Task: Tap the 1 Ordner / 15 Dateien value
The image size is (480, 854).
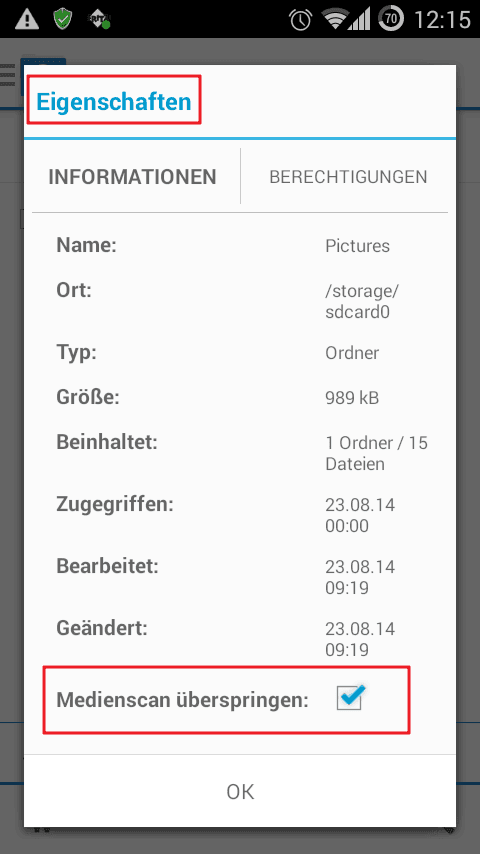Action: tap(376, 453)
